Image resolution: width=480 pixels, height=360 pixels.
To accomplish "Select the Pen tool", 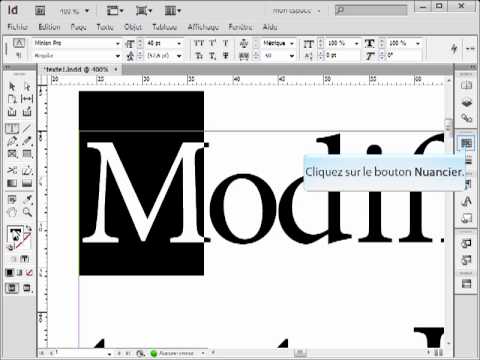I will (12, 141).
